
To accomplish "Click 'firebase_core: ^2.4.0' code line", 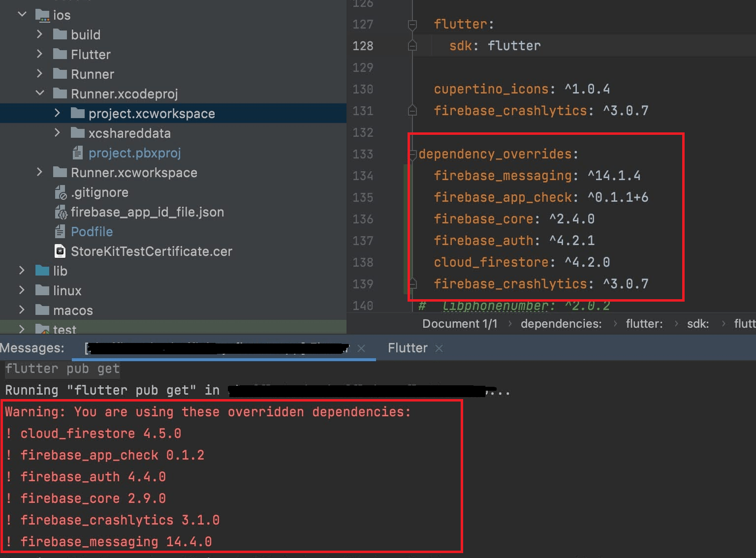I will [514, 219].
